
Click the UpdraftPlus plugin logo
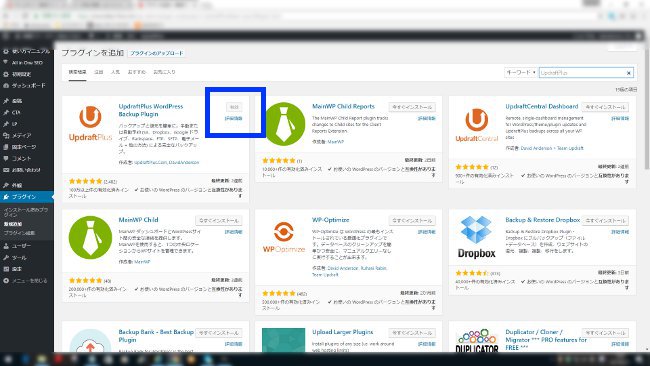click(90, 123)
